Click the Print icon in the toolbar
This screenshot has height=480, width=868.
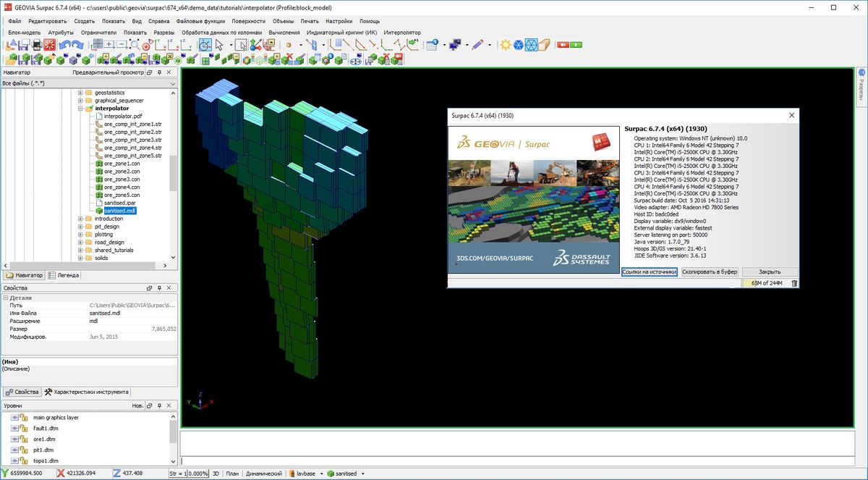point(38,45)
